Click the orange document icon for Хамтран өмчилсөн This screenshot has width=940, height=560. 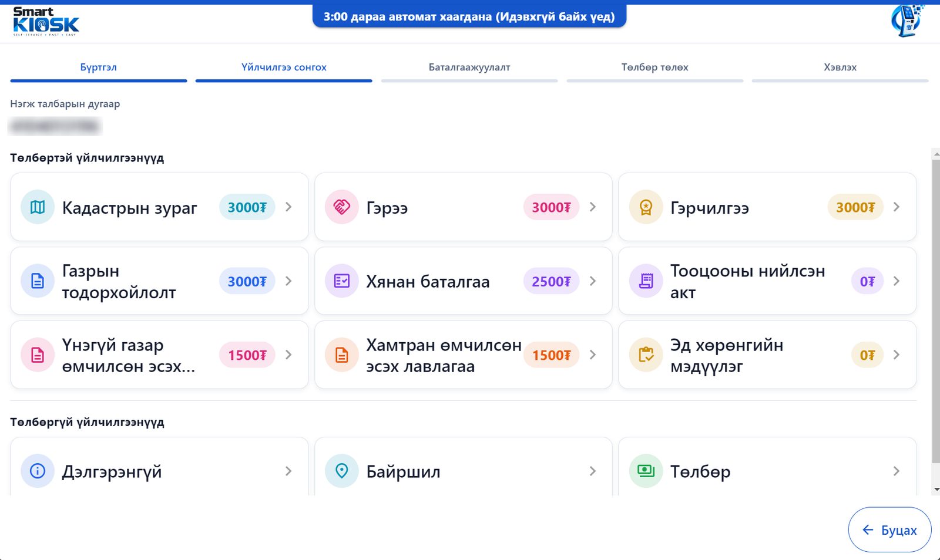[x=342, y=355]
